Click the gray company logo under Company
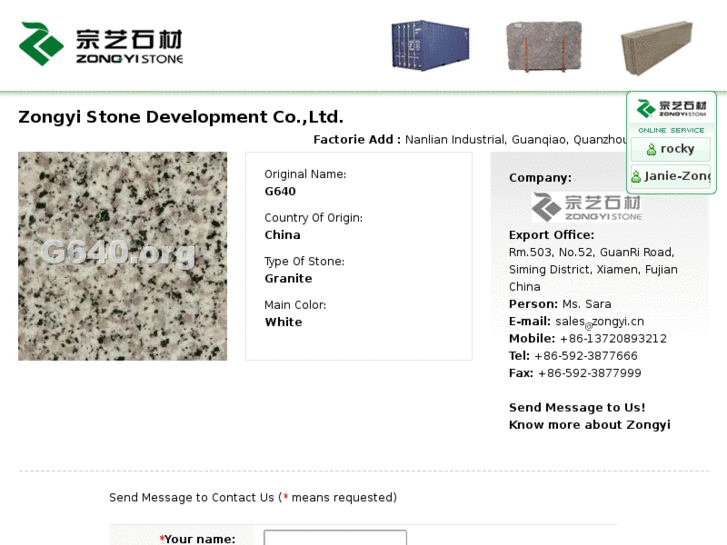The width and height of the screenshot is (727, 545). (x=587, y=207)
